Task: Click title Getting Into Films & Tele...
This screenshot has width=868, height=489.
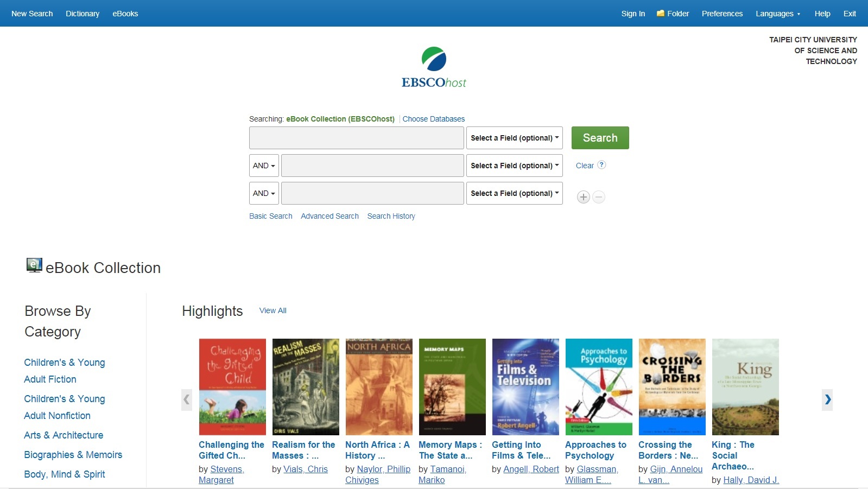Action: [521, 450]
